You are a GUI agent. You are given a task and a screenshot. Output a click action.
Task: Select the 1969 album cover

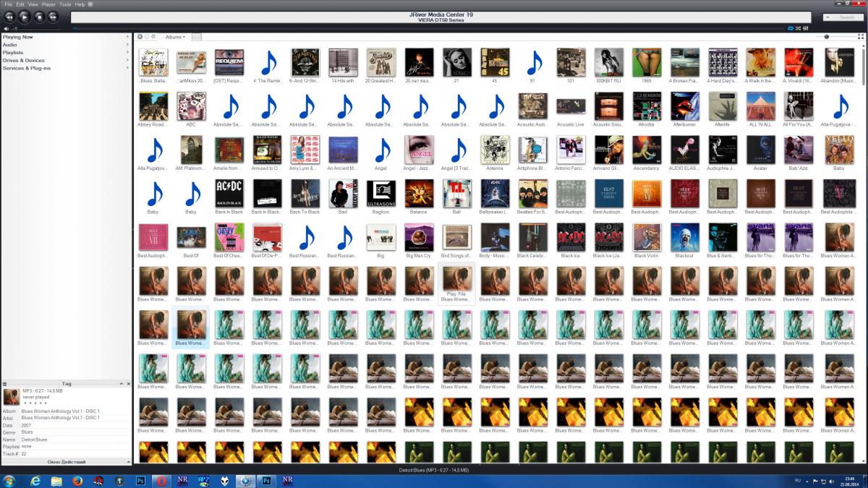[646, 62]
